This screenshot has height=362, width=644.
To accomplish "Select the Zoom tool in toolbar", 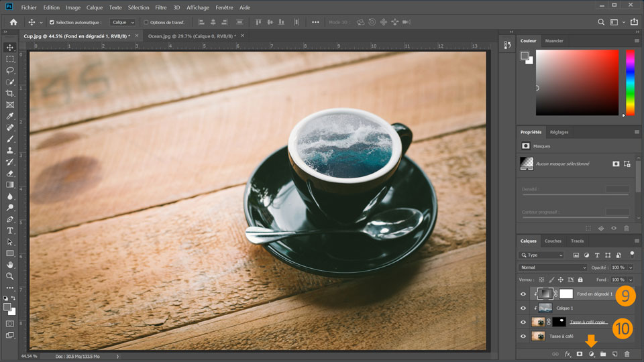I will [10, 276].
